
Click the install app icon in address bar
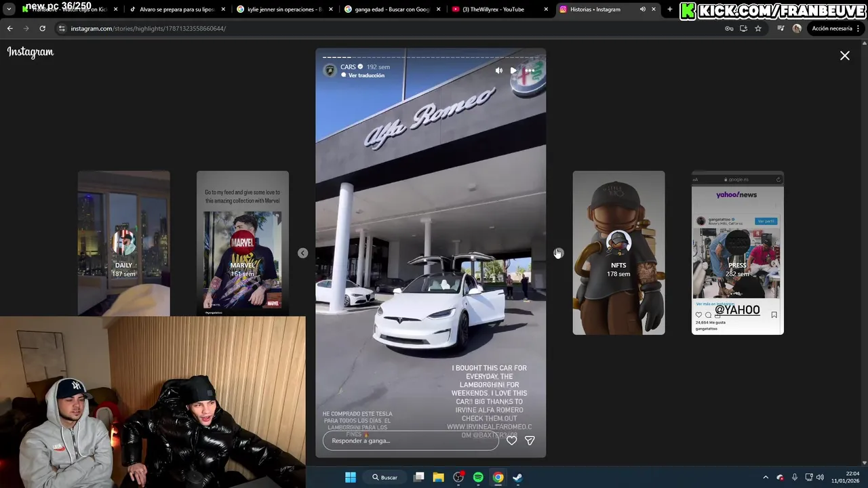744,28
